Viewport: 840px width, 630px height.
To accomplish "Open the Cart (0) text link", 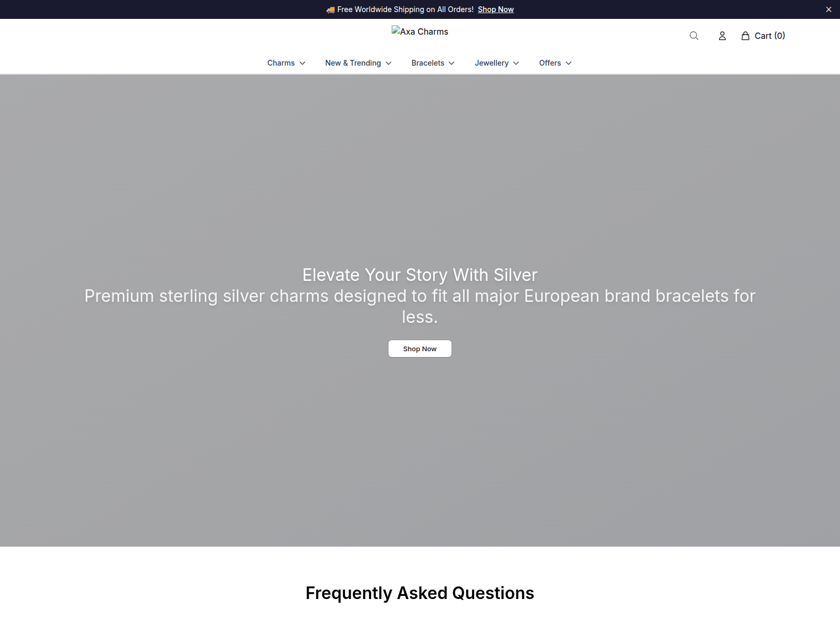I will pos(770,36).
